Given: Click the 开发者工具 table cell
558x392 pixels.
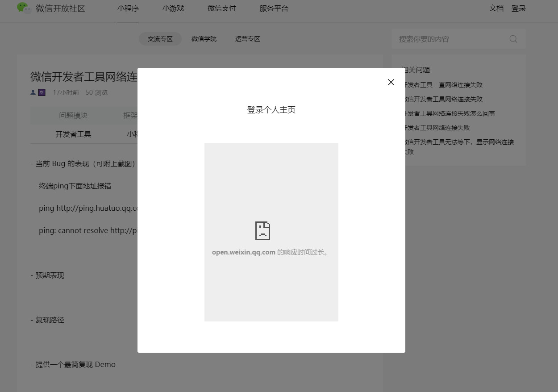Looking at the screenshot, I should (73, 134).
